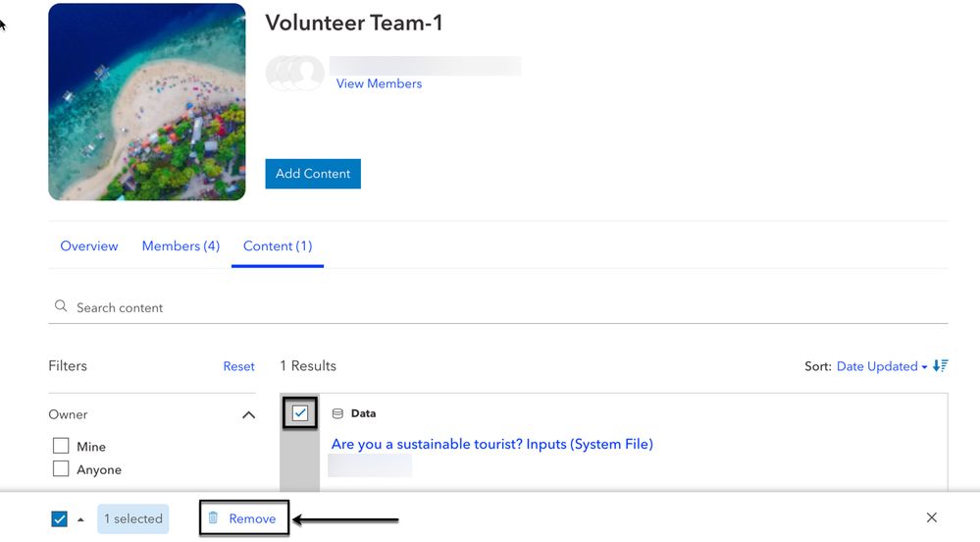Enable the Anyone owner filter

point(61,469)
